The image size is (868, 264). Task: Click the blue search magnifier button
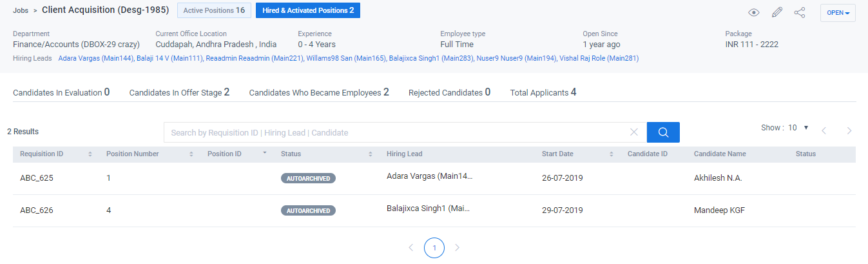[663, 132]
